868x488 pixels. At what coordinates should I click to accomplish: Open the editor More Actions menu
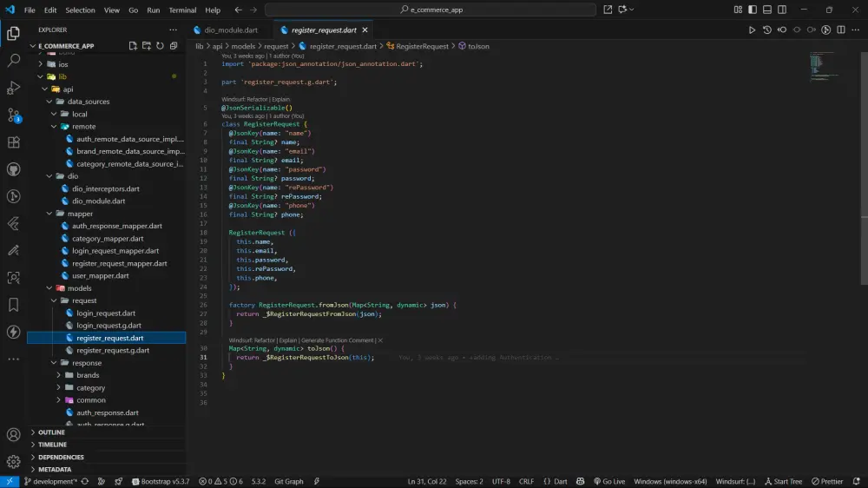pos(856,30)
